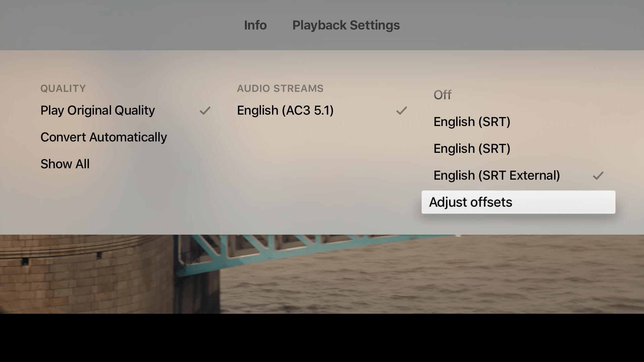Choose Convert Automatically quality
The image size is (644, 362).
pyautogui.click(x=104, y=137)
